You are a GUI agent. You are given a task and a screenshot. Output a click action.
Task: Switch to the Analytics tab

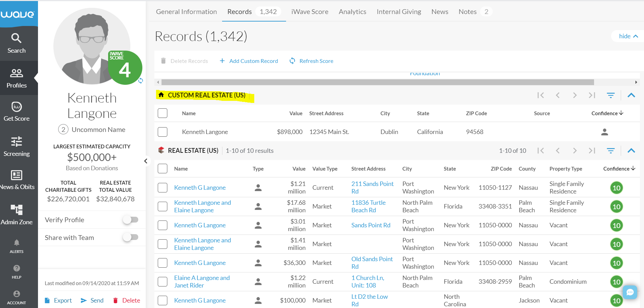(x=352, y=12)
